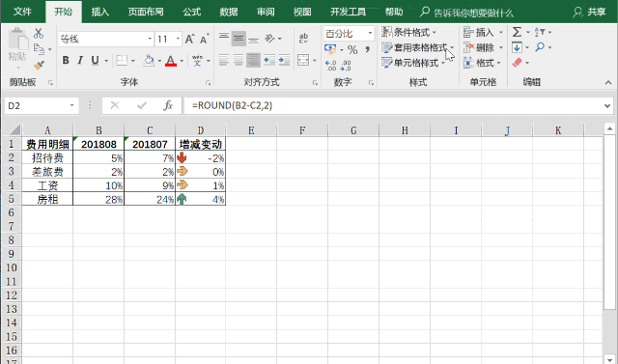This screenshot has height=364, width=618.
Task: Click the 共享 share button
Action: 590,12
